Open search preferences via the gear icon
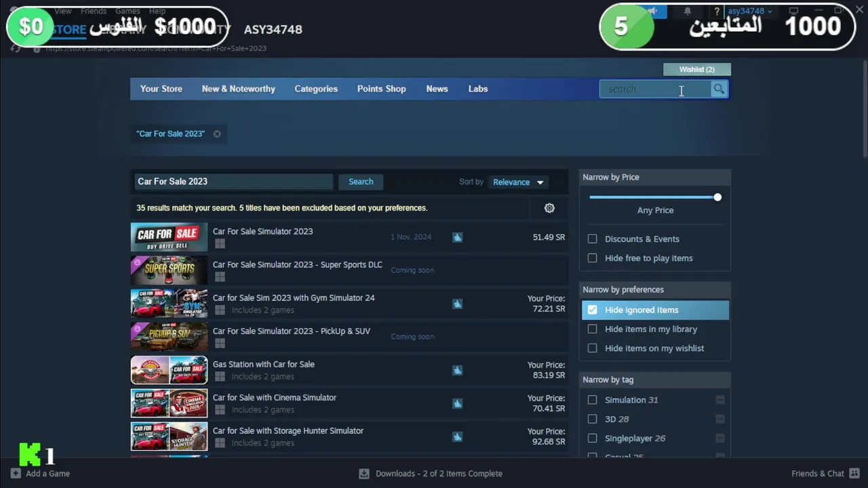 point(549,208)
